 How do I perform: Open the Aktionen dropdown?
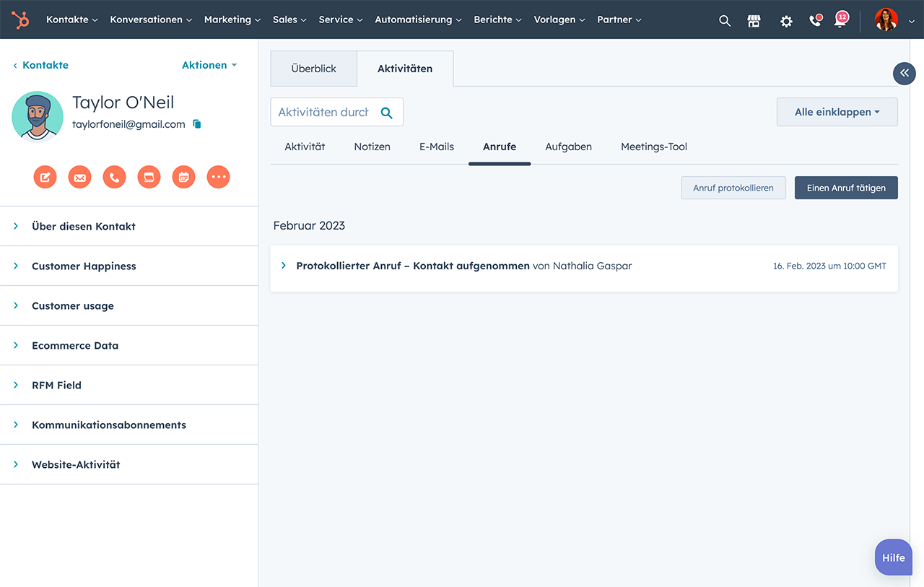[209, 64]
